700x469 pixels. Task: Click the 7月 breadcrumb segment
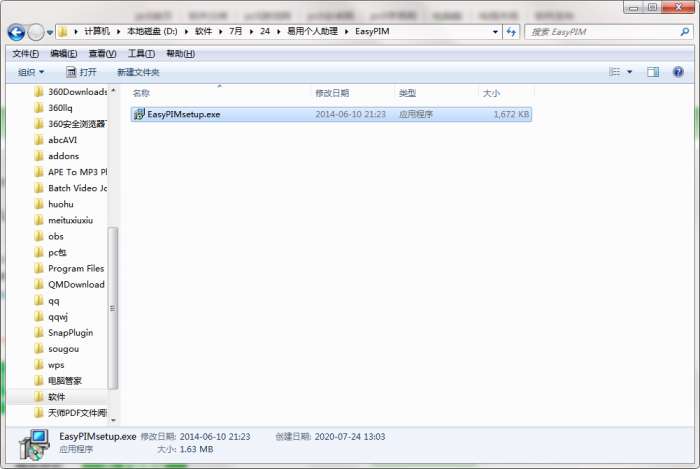pyautogui.click(x=235, y=31)
